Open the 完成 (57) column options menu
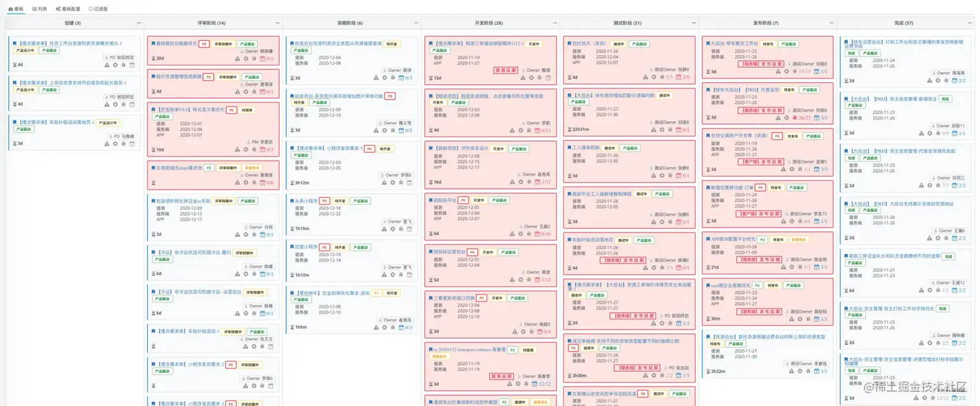The width and height of the screenshot is (980, 406). coord(971,23)
